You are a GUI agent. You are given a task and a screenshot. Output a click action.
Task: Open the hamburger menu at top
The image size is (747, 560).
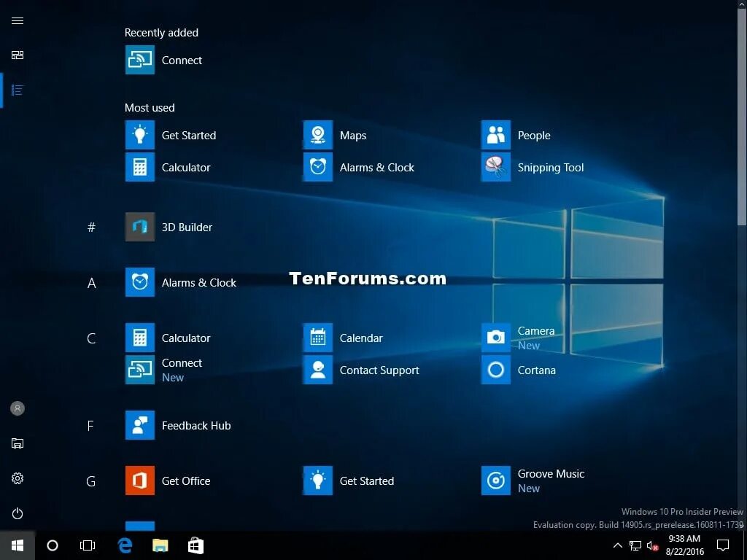(18, 20)
